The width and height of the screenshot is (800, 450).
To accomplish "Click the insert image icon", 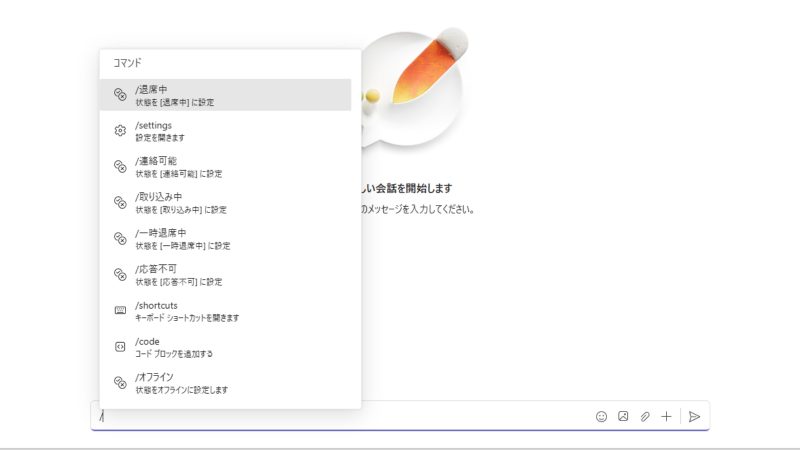I will (623, 416).
